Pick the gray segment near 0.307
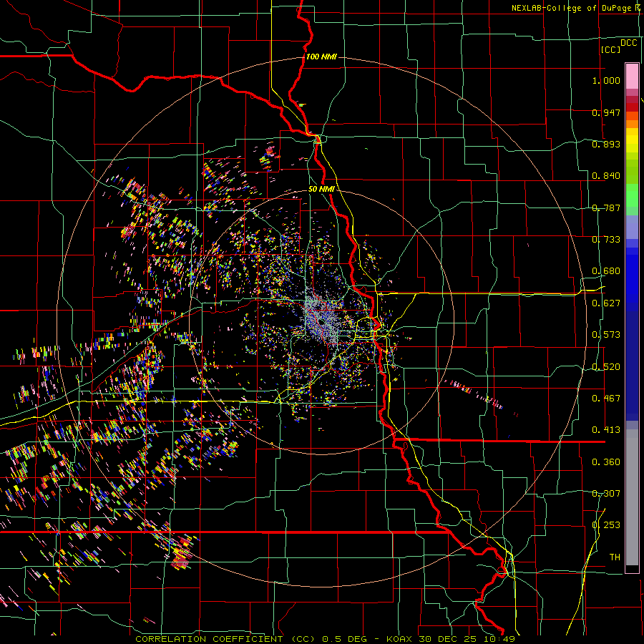This screenshot has width=644, height=644. tap(632, 497)
